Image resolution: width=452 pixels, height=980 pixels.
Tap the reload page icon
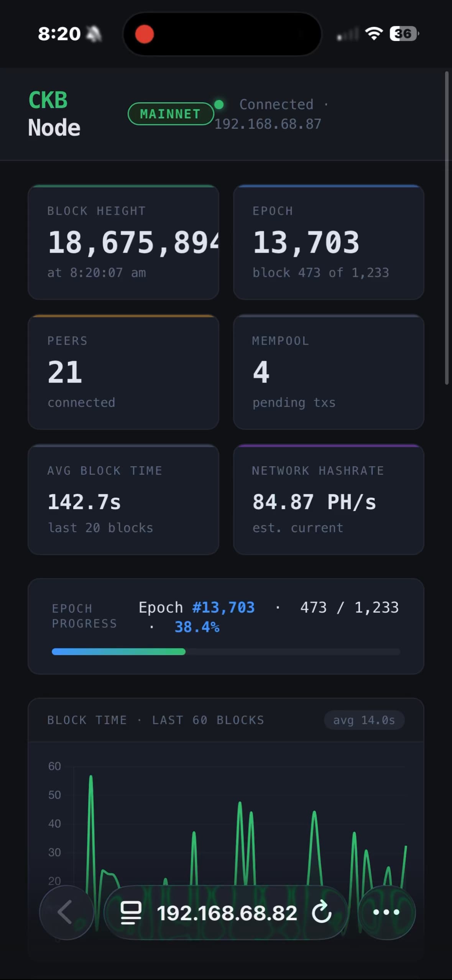pos(321,912)
